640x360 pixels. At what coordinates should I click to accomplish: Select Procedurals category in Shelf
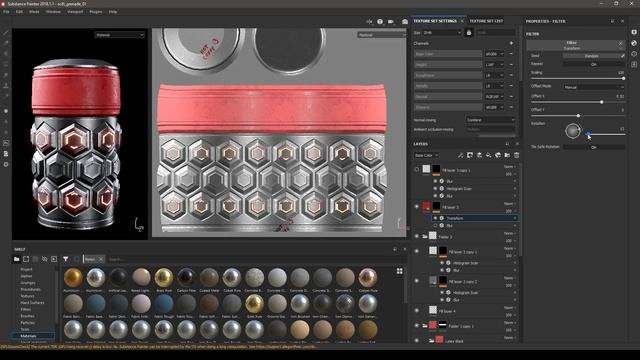pyautogui.click(x=31, y=289)
